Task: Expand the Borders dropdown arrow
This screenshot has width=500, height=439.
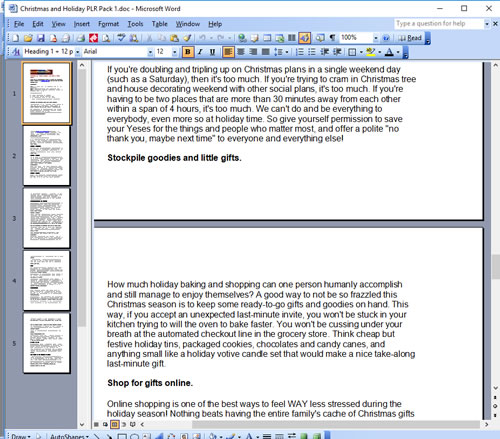Action: pyautogui.click(x=361, y=52)
